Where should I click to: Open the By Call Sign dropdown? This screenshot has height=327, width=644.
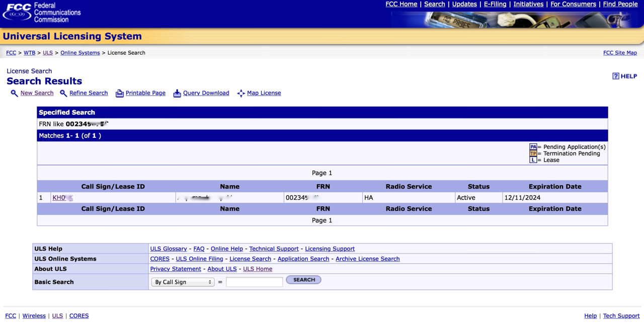[x=183, y=282]
